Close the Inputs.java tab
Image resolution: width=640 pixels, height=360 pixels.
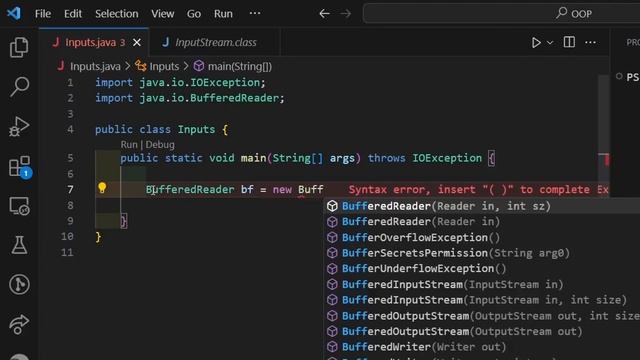coord(137,42)
